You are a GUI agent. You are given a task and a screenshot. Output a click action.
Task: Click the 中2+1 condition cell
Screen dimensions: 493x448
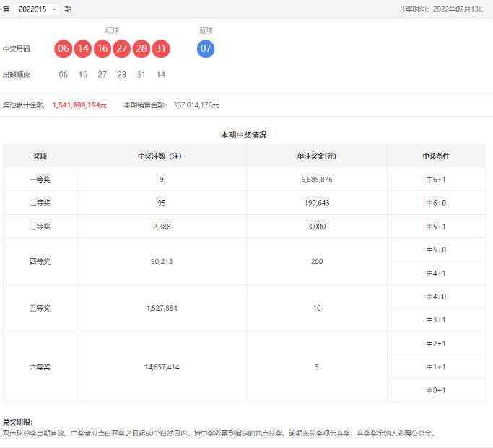coord(436,343)
